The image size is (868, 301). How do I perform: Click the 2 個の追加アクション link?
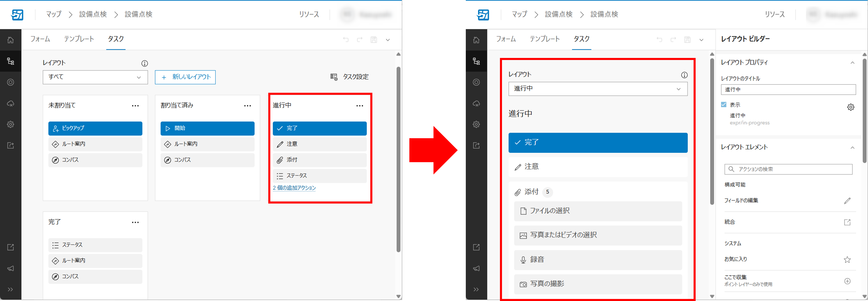click(294, 188)
